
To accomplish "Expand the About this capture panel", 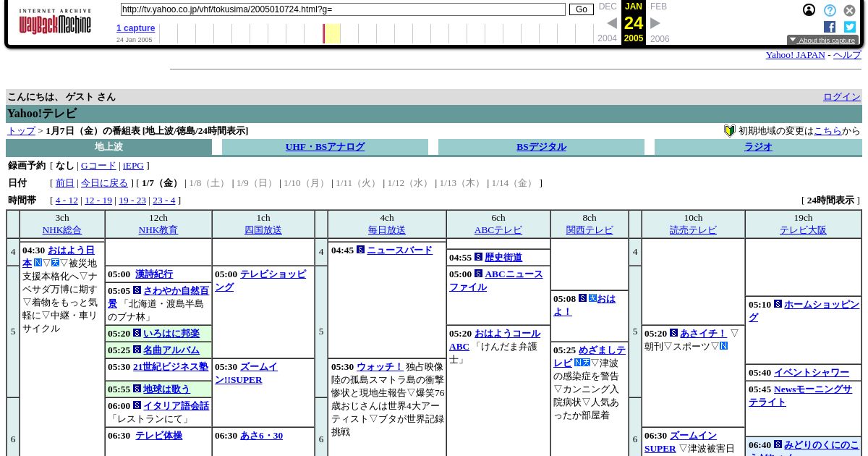I will [x=822, y=41].
